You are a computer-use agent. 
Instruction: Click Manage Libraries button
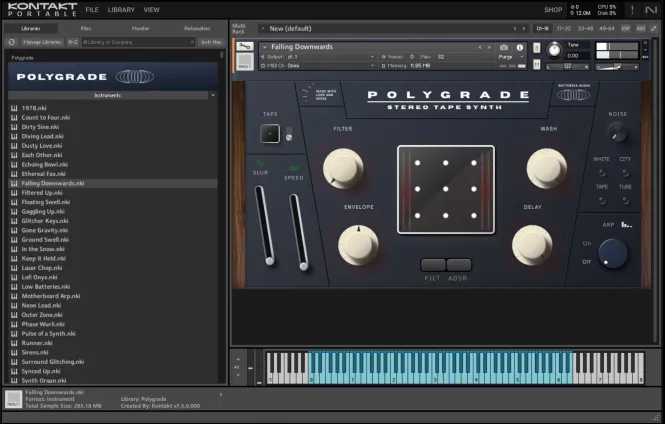(42, 42)
